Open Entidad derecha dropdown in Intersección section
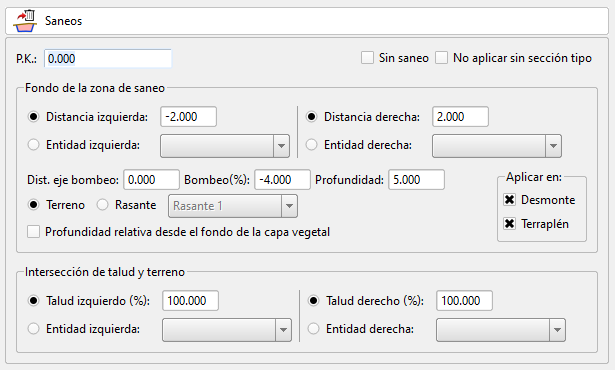This screenshot has width=615, height=370. 500,330
